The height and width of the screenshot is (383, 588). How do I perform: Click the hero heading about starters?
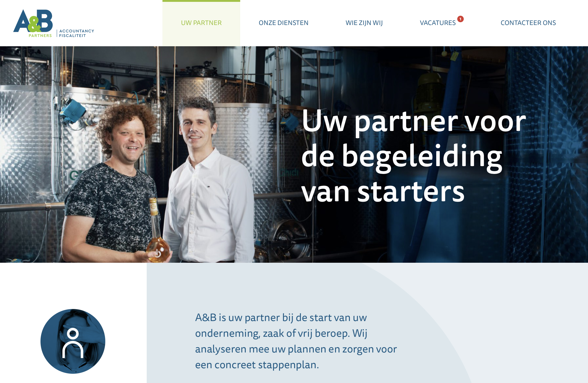[413, 156]
